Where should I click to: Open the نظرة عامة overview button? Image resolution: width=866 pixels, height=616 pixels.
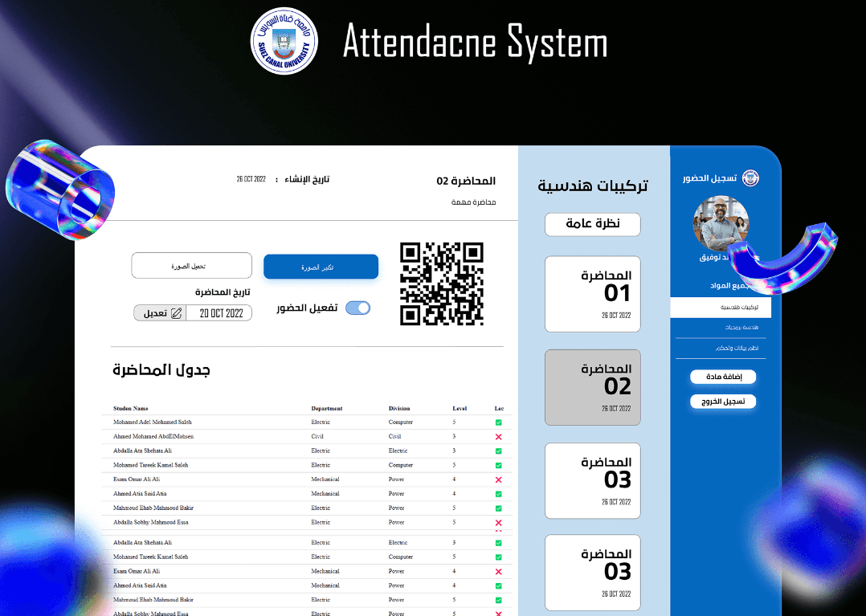pyautogui.click(x=593, y=224)
